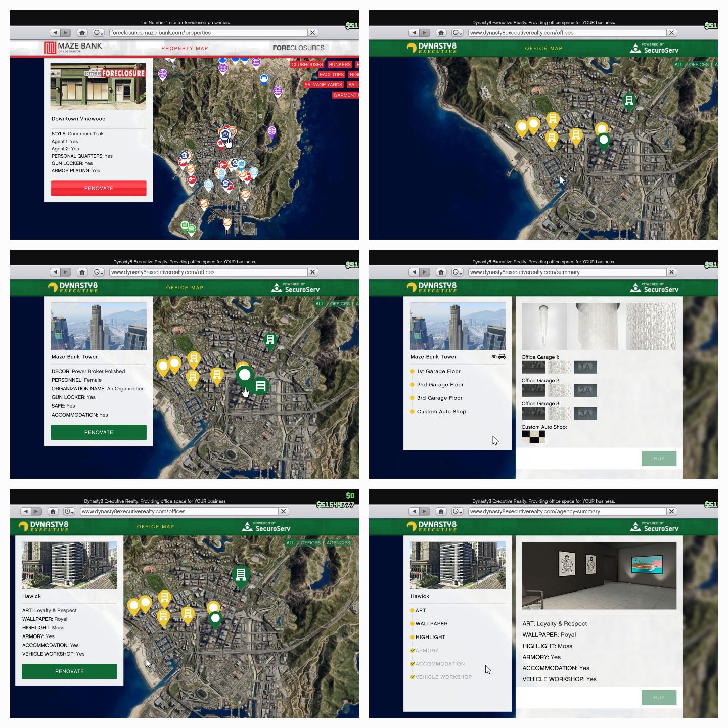Pick the checkered Custom Auto Shop swatch
Screen dimensions: 728x728
[533, 437]
